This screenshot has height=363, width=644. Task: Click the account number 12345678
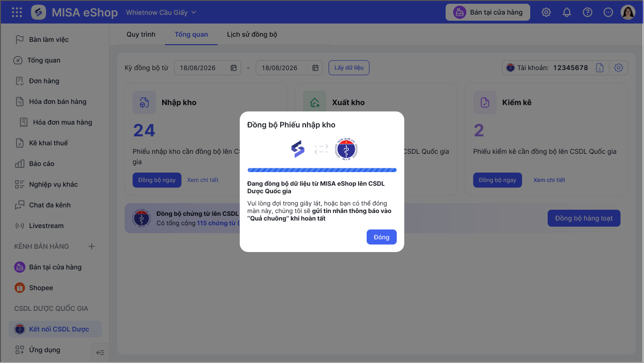pyautogui.click(x=570, y=68)
